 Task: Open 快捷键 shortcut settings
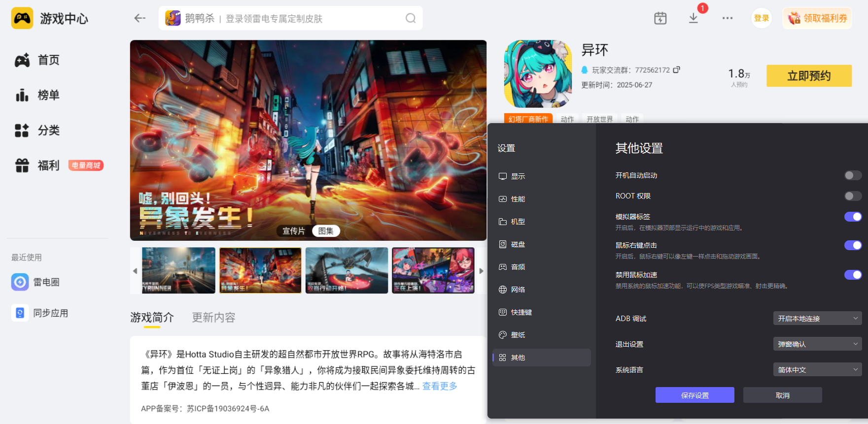pos(542,312)
